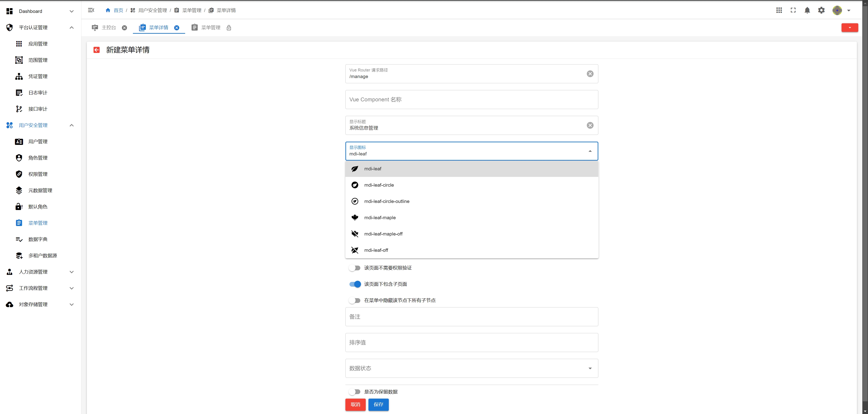The image size is (868, 414).
Task: Toggle 该页面不需要权限验证 switch
Action: (354, 268)
